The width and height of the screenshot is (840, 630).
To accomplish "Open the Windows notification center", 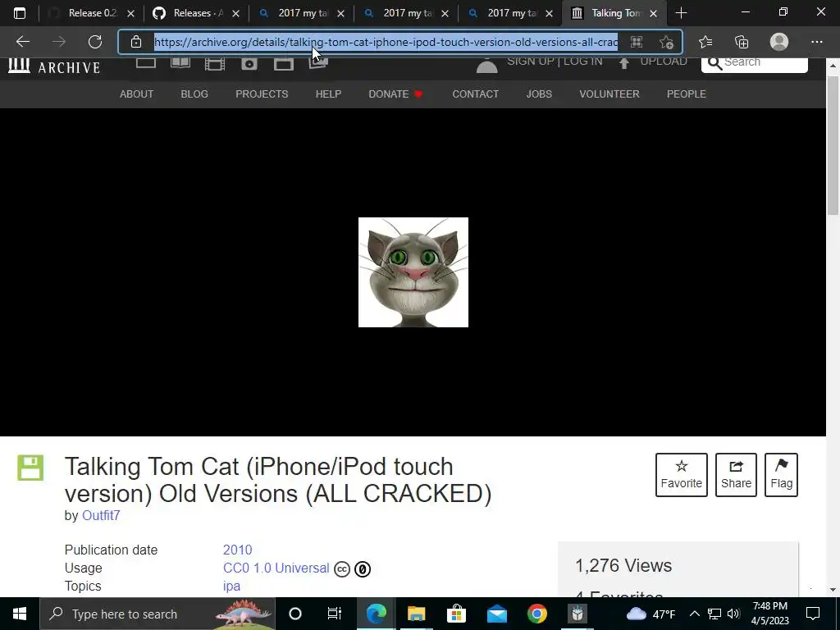I will pos(813,614).
